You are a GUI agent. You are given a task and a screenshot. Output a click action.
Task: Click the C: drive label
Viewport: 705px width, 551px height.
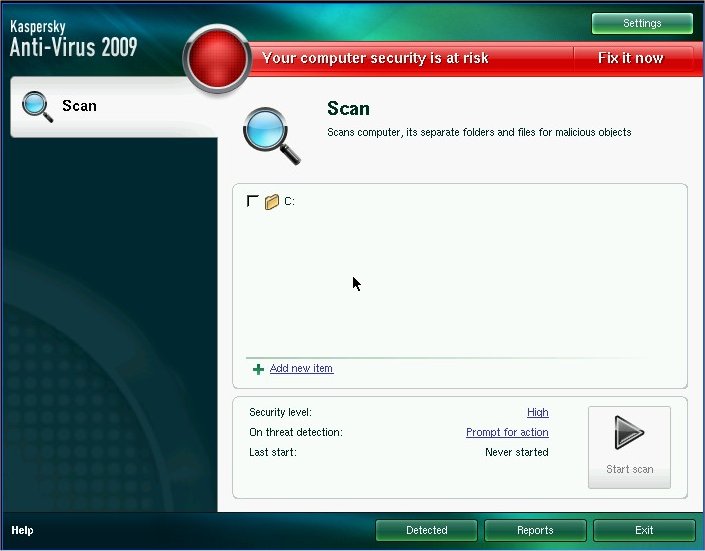point(289,201)
